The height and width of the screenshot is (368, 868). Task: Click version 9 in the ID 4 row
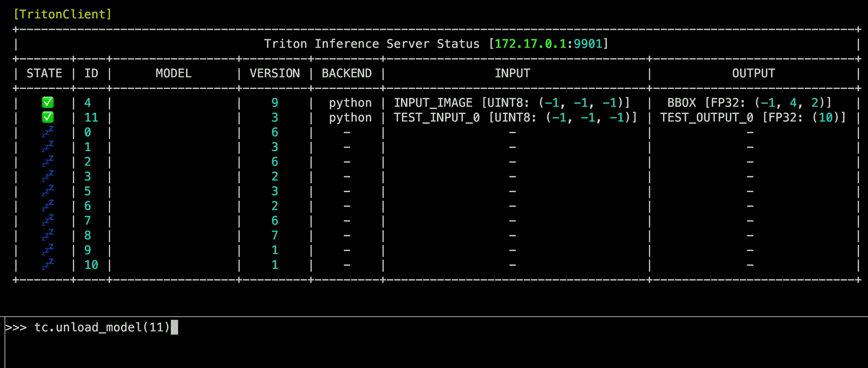[274, 103]
